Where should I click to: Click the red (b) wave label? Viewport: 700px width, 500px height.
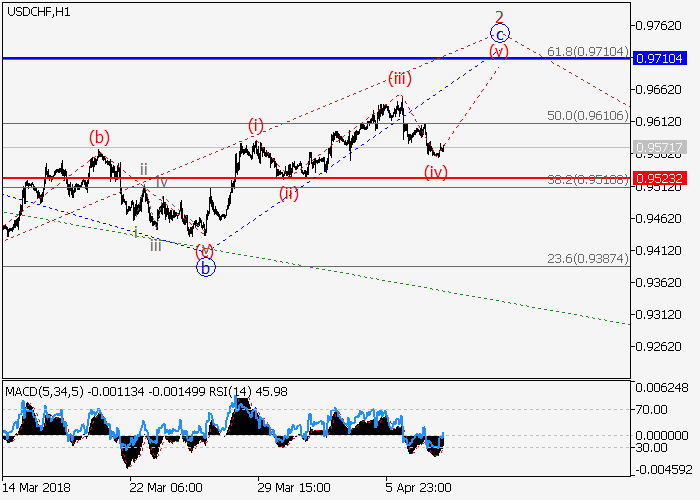click(98, 136)
